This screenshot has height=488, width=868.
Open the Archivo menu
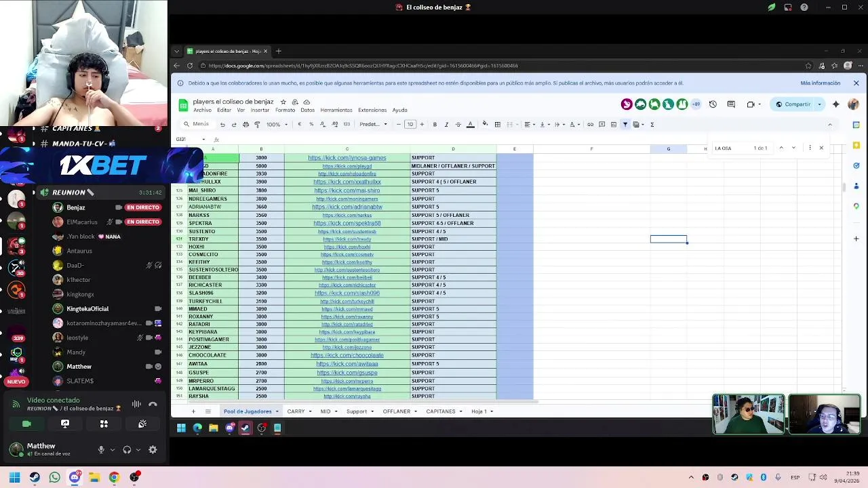(x=202, y=110)
